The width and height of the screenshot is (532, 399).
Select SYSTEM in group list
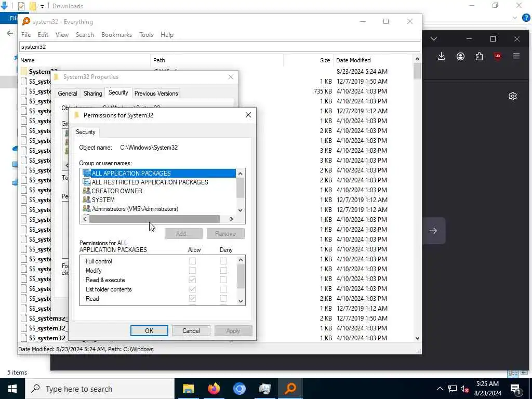pos(103,200)
